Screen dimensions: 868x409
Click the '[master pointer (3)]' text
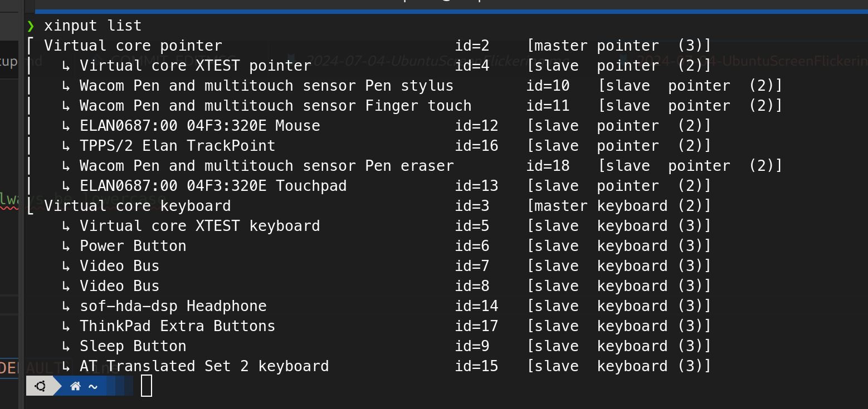coord(619,46)
